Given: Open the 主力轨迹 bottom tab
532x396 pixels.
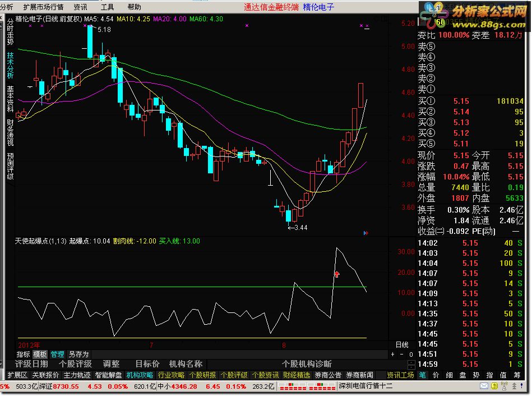Looking at the screenshot, I should (x=77, y=375).
